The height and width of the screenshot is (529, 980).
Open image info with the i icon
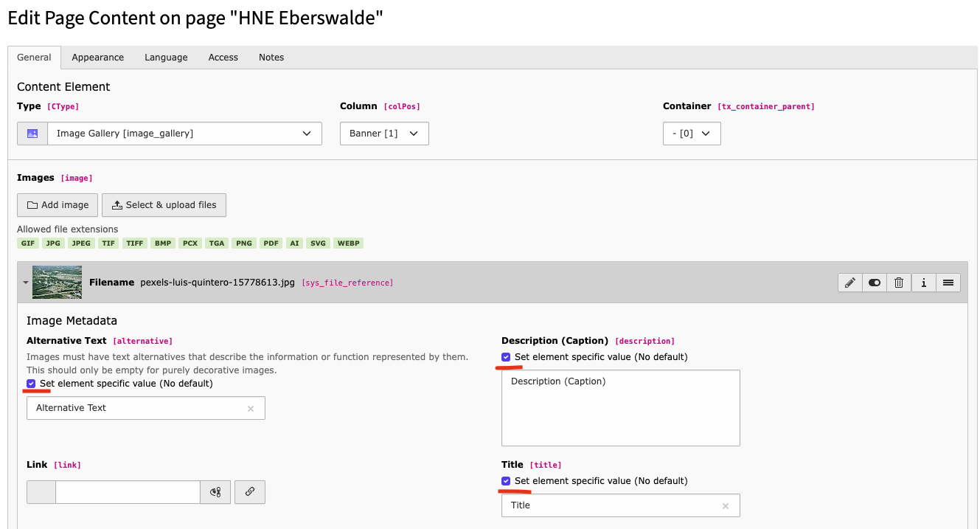point(923,283)
